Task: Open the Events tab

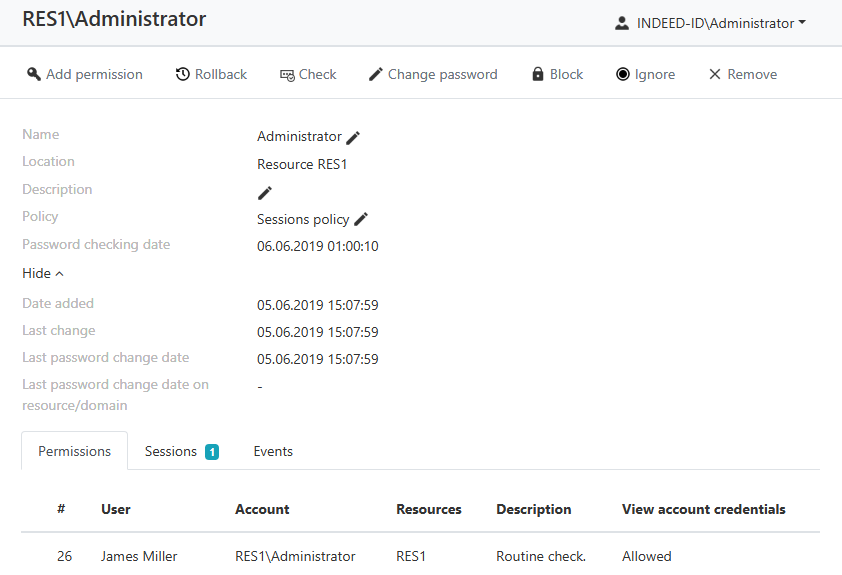Action: coord(273,451)
